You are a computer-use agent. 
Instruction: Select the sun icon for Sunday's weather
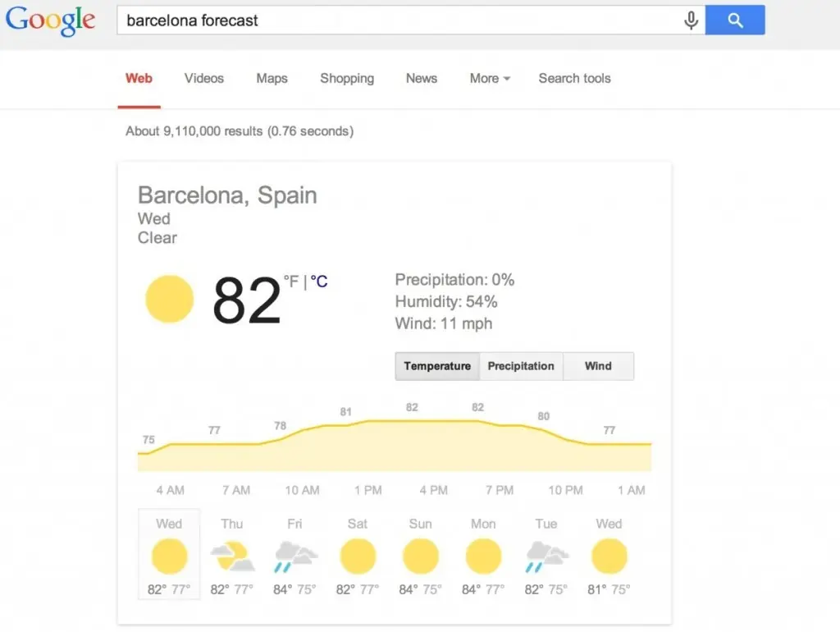(x=420, y=556)
